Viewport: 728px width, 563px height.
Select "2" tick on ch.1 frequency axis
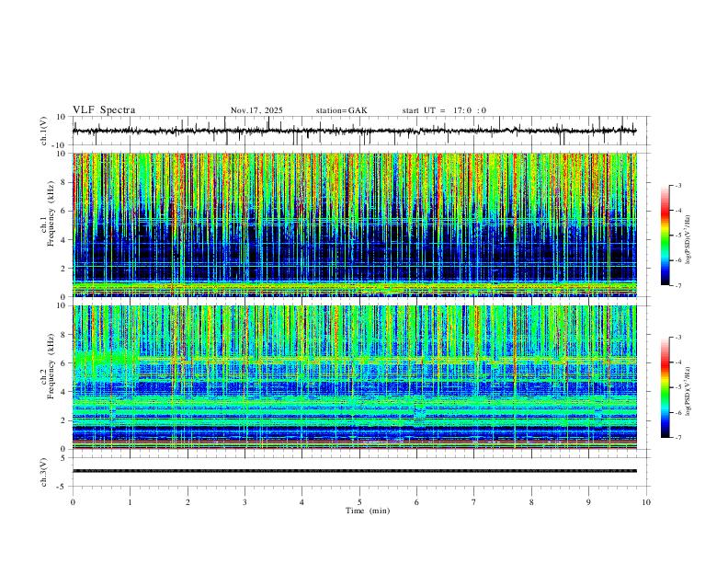coord(63,269)
